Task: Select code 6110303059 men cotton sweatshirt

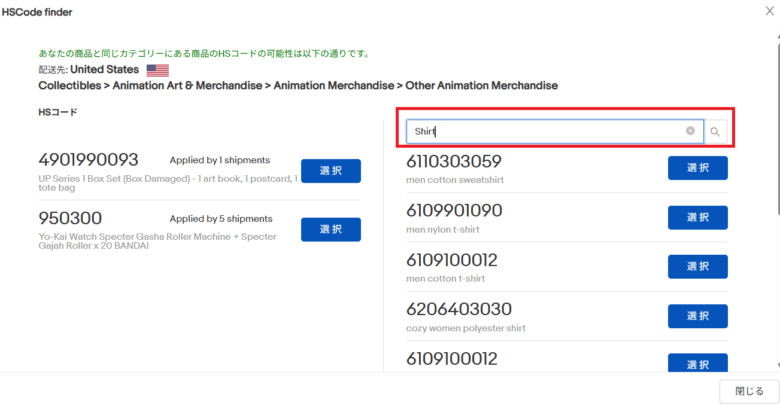Action: (x=697, y=168)
